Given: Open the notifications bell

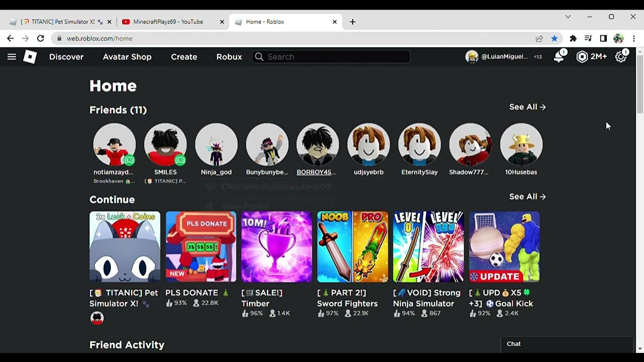Looking at the screenshot, I should pyautogui.click(x=559, y=57).
